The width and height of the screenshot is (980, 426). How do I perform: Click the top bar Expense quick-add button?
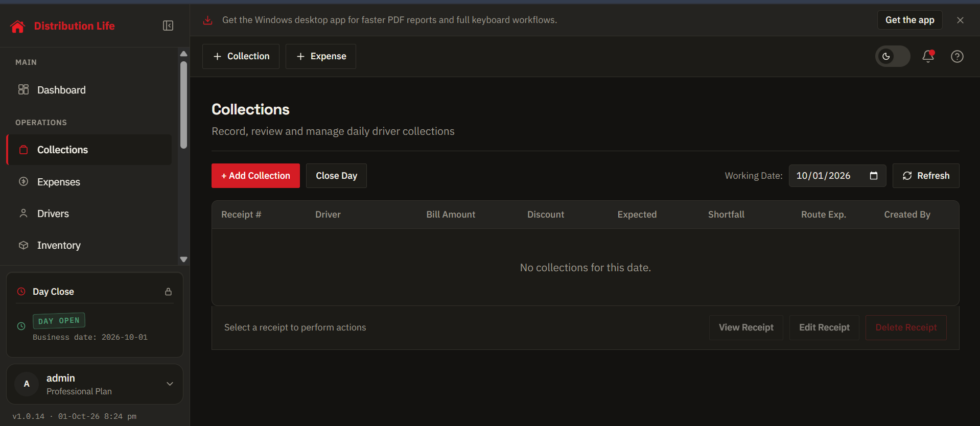pos(321,56)
